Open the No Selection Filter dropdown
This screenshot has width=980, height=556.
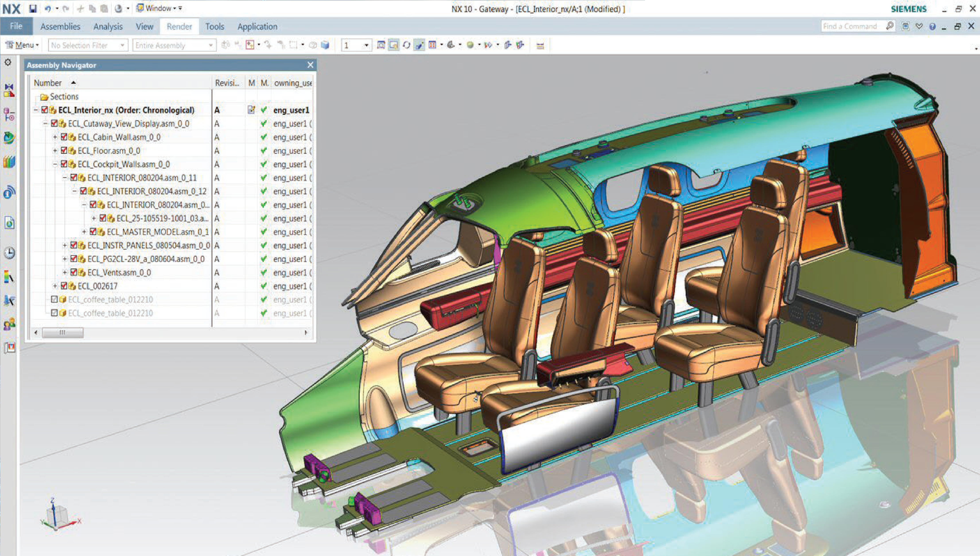click(x=88, y=45)
